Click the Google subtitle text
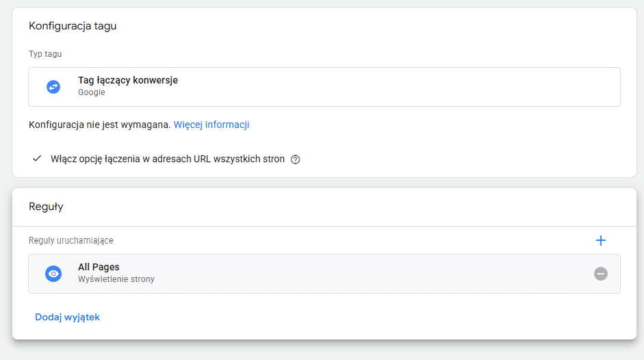The width and height of the screenshot is (644, 360). tap(92, 92)
